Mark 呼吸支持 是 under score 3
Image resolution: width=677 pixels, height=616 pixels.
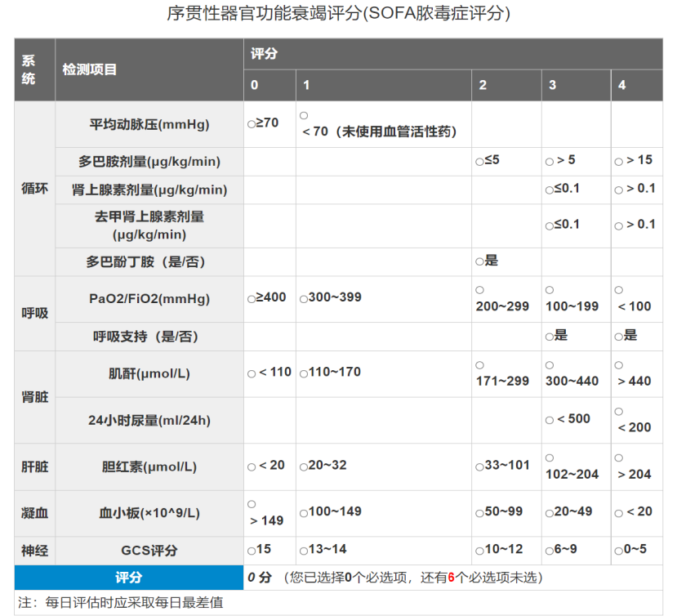[x=550, y=337]
